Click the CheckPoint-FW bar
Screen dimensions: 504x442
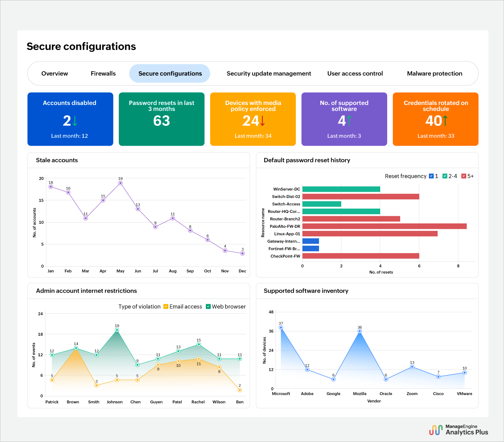[x=361, y=256]
